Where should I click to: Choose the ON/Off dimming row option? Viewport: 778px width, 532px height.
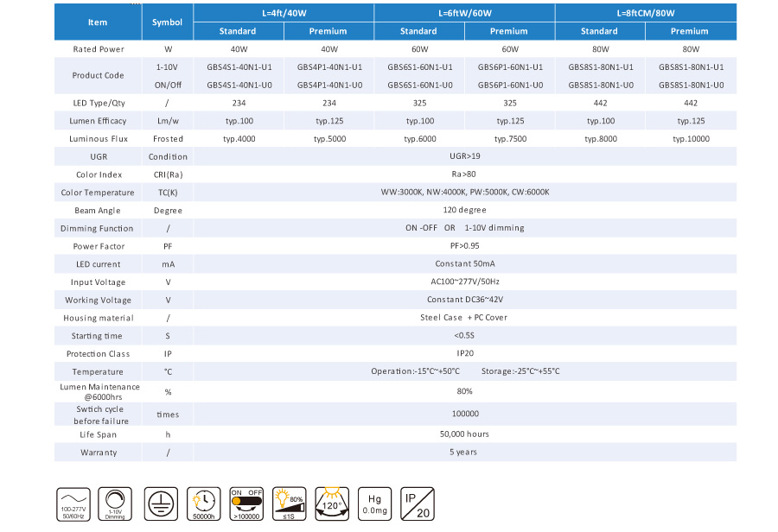[x=167, y=85]
